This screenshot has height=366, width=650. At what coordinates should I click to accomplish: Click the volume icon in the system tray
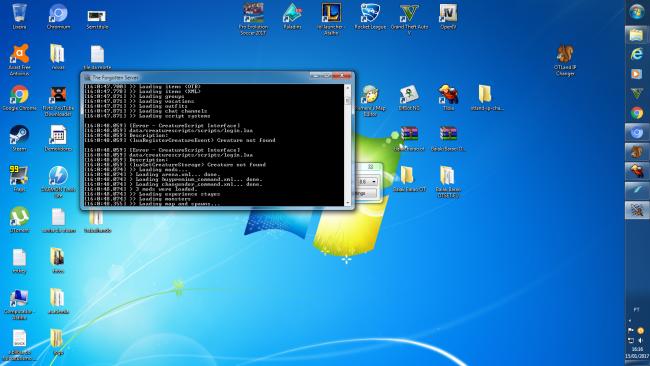coord(641,340)
